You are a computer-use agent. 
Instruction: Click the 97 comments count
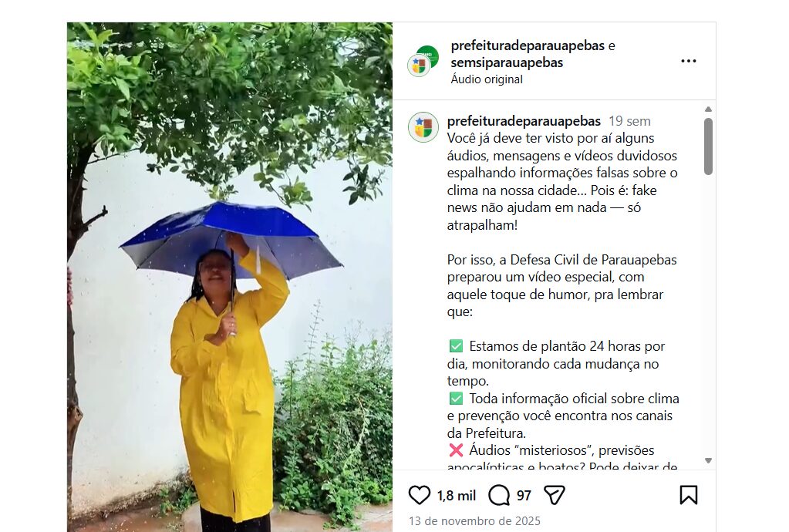524,496
